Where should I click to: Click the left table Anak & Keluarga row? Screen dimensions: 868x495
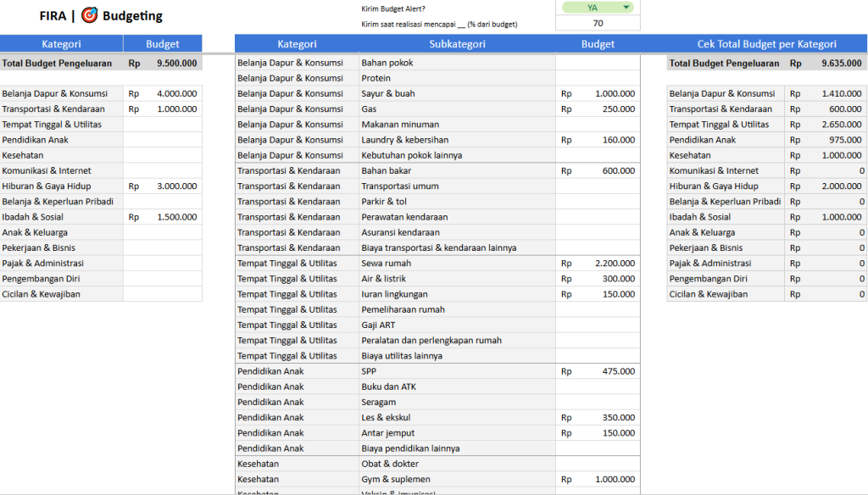(x=61, y=232)
